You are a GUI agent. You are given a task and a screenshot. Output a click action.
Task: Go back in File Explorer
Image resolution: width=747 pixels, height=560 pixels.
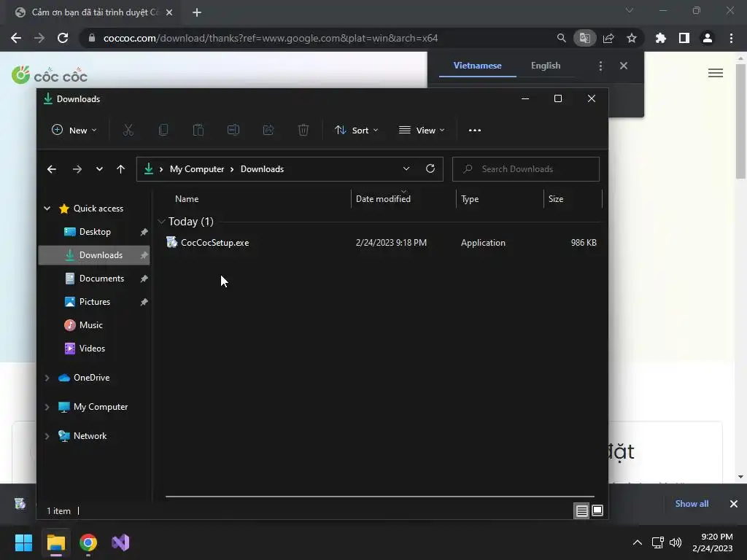[x=52, y=169]
